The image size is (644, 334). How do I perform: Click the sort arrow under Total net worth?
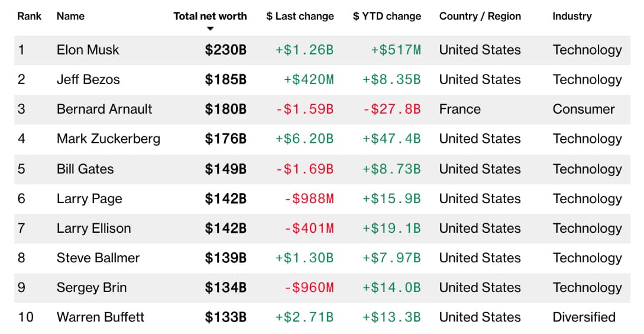[x=211, y=29]
